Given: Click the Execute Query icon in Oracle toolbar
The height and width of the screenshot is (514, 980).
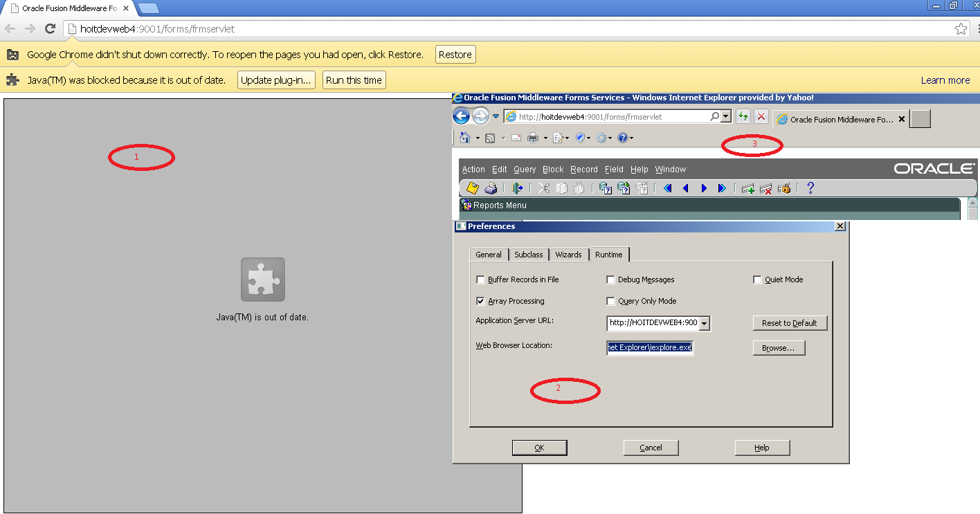Looking at the screenshot, I should coord(624,188).
